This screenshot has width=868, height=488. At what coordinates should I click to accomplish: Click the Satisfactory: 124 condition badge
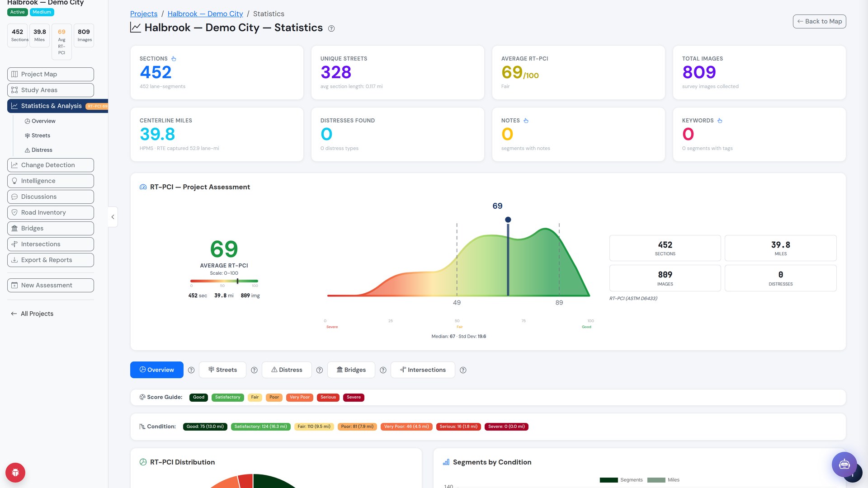[260, 427]
